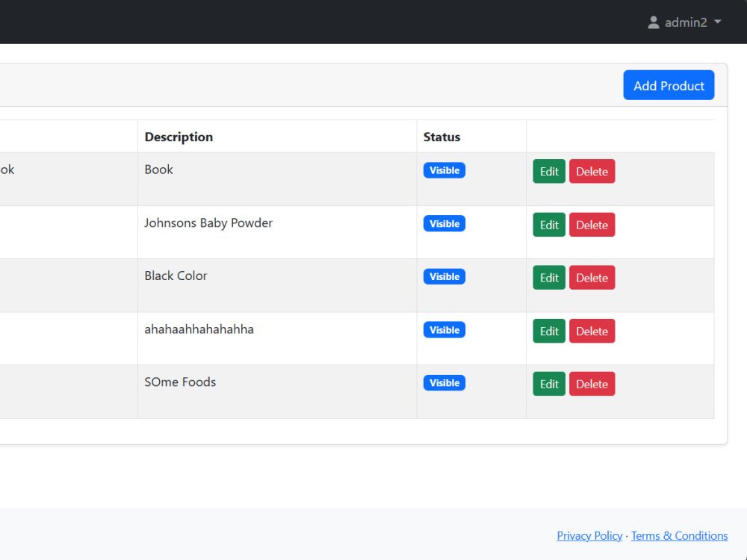Select the 'SOme Foods' description text

(180, 382)
